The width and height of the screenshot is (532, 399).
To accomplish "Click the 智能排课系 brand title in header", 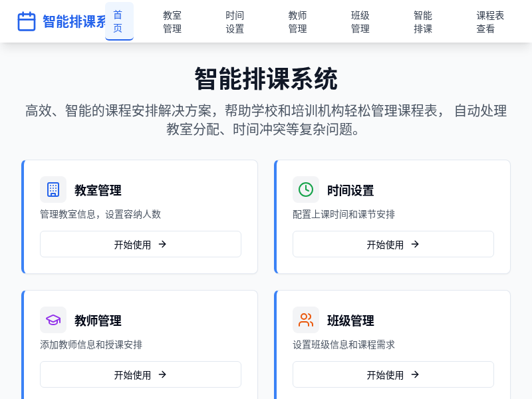I will pyautogui.click(x=74, y=21).
